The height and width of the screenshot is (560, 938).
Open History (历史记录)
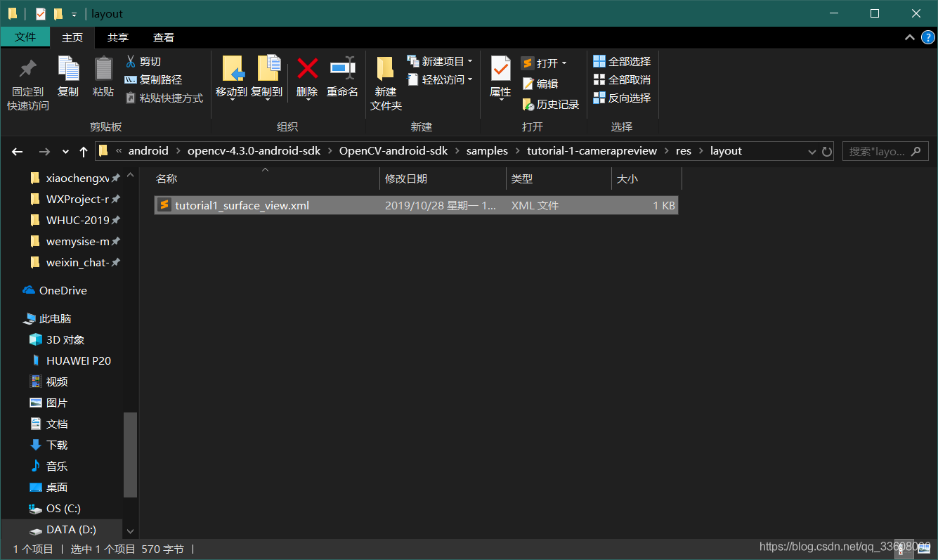[x=550, y=104]
